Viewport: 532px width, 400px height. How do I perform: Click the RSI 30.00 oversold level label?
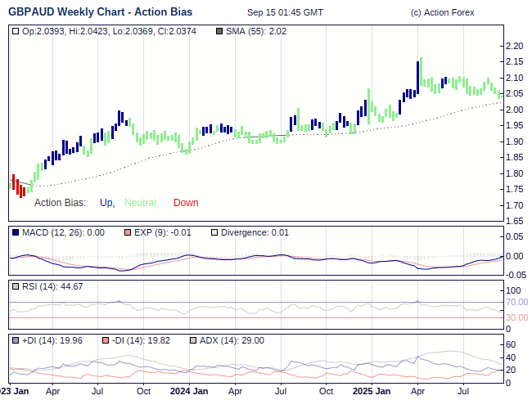[516, 317]
